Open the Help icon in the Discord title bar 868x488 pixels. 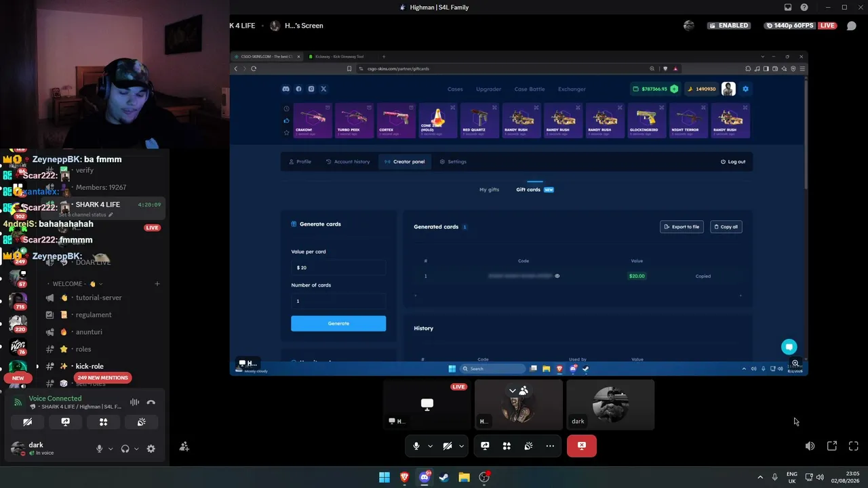804,7
